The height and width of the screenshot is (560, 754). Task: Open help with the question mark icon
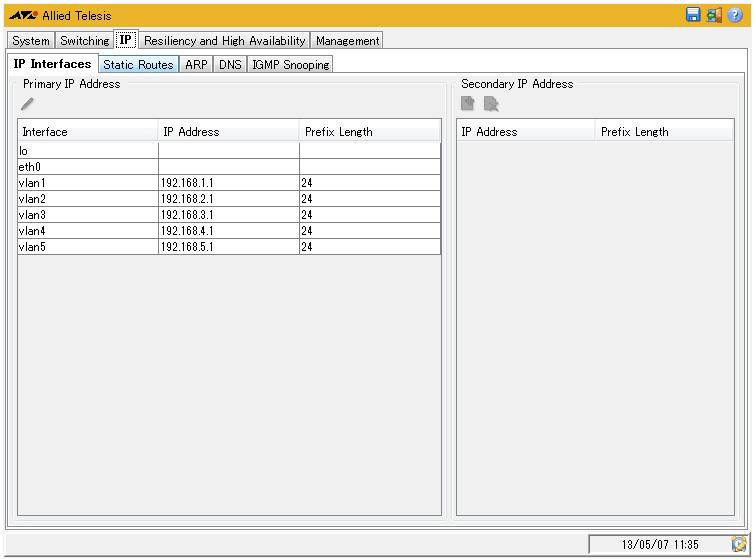click(x=735, y=15)
